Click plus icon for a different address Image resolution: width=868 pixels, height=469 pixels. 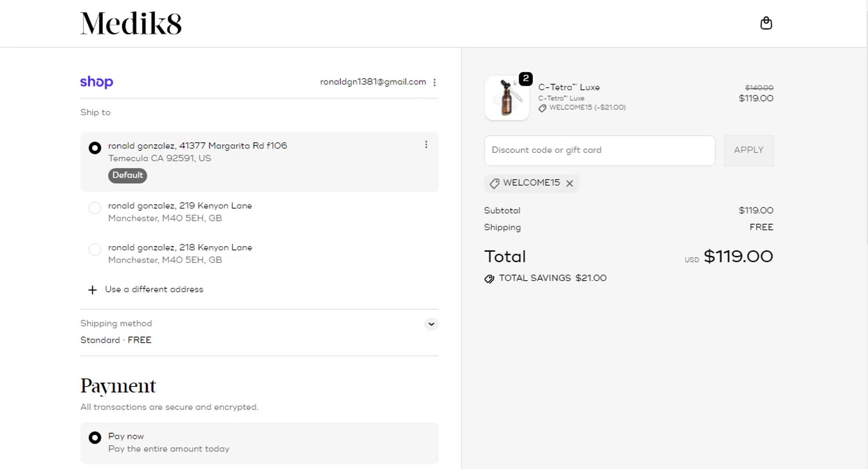92,290
